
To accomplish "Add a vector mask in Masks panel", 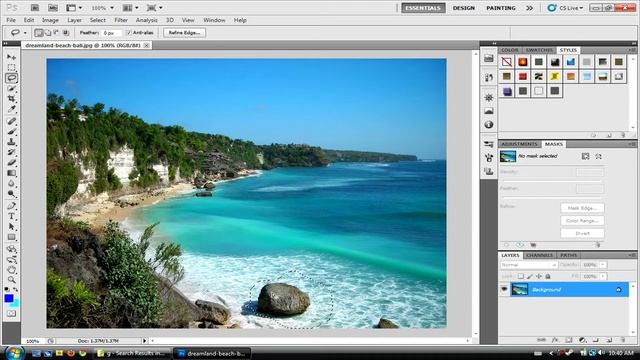I will (x=598, y=156).
